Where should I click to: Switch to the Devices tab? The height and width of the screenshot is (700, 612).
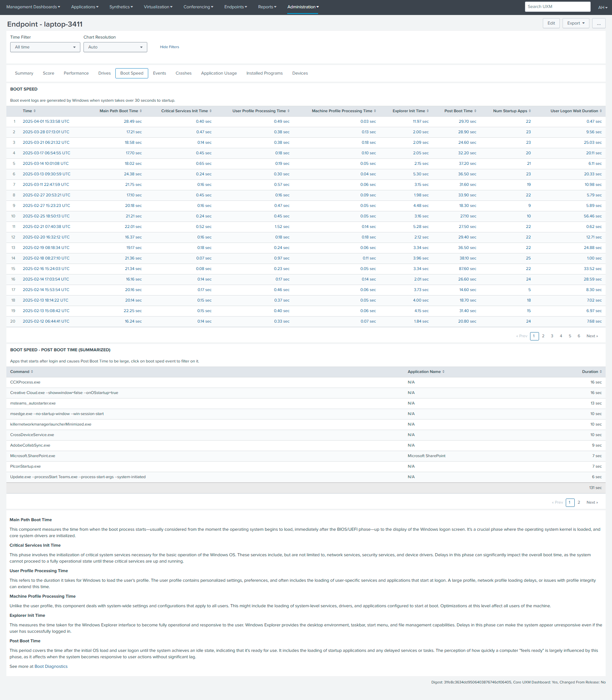(300, 73)
